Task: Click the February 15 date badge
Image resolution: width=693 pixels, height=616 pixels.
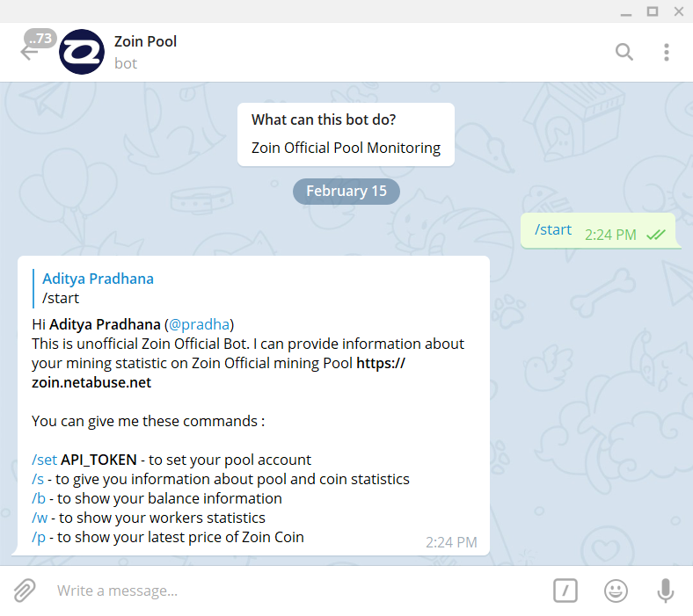Action: (x=346, y=192)
